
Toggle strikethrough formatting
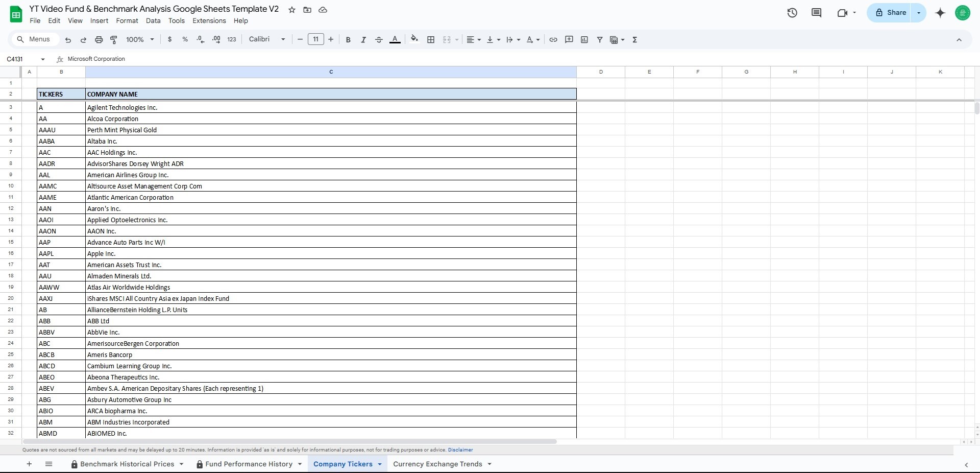(x=379, y=40)
